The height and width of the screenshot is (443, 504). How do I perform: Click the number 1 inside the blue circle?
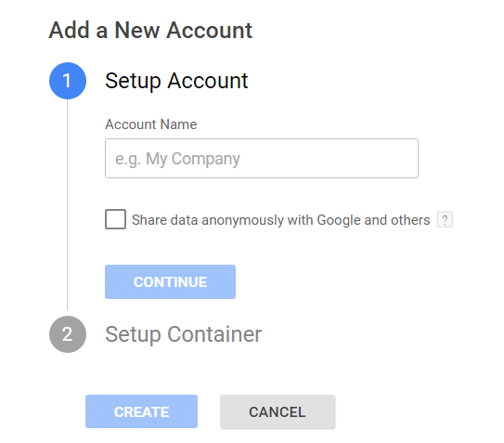point(67,81)
